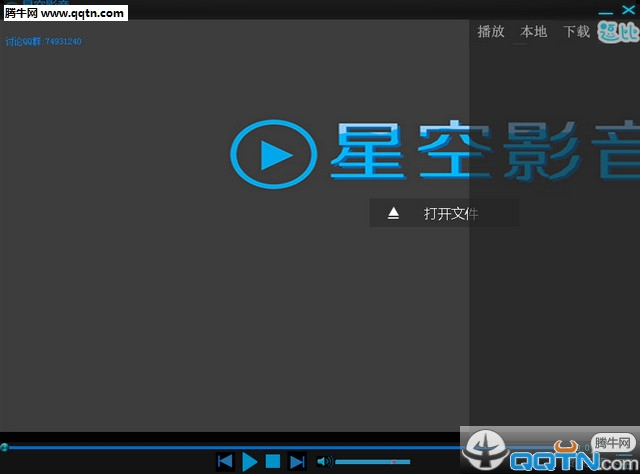The height and width of the screenshot is (474, 640).
Task: Skip to the next track button
Action: (297, 462)
